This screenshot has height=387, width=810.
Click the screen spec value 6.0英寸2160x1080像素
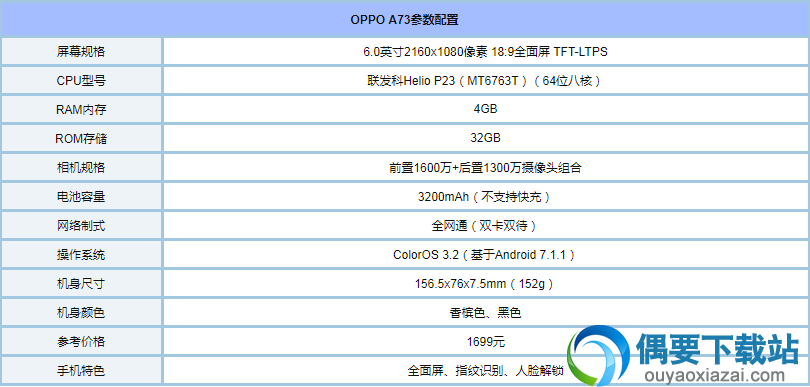[x=485, y=52]
